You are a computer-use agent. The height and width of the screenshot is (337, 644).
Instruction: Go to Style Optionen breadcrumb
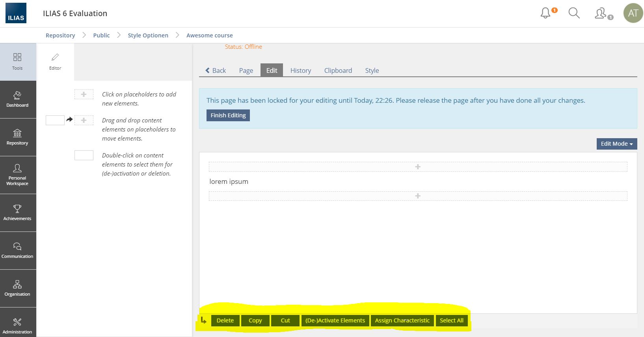click(x=148, y=35)
